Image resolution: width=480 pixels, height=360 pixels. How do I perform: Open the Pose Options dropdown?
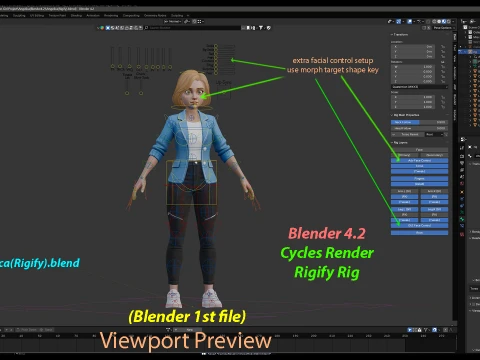coord(444,28)
